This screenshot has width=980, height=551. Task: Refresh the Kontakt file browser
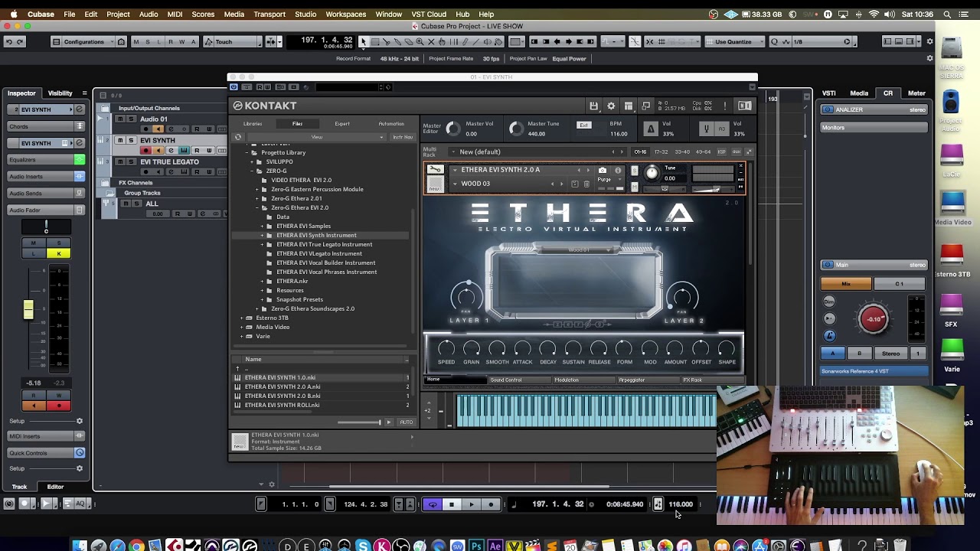[238, 137]
